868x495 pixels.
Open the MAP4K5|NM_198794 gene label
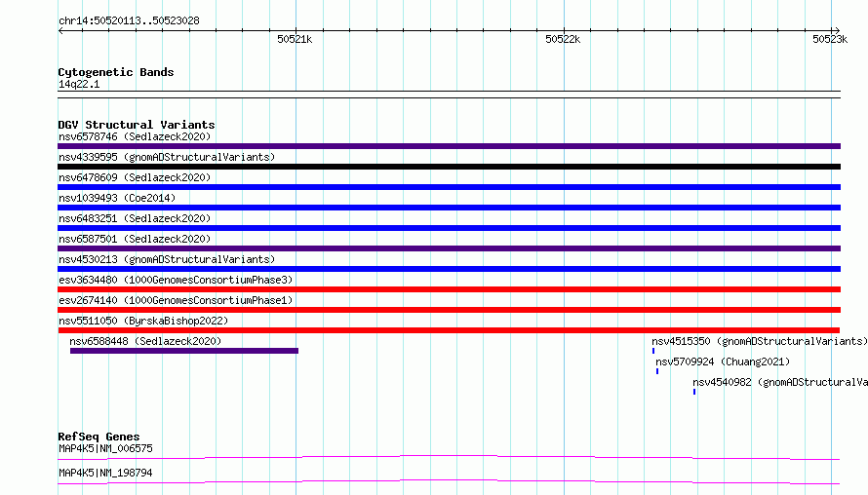click(x=105, y=473)
